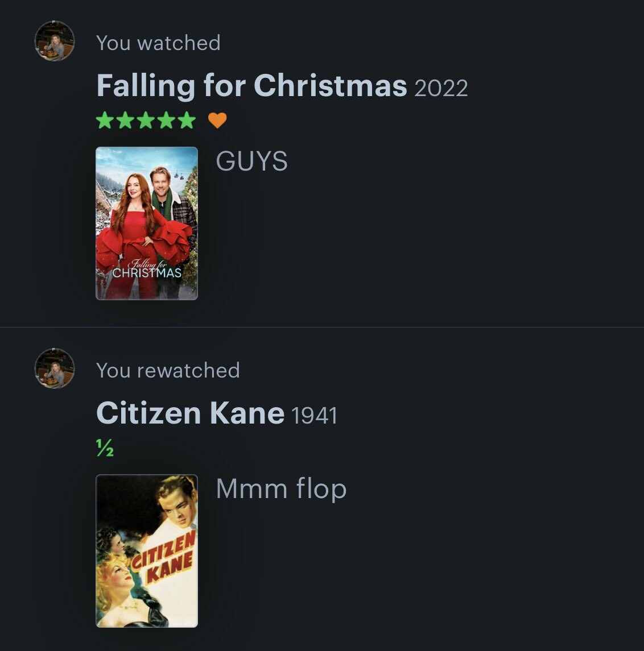
Task: Click the orange heart like icon
Action: [217, 121]
